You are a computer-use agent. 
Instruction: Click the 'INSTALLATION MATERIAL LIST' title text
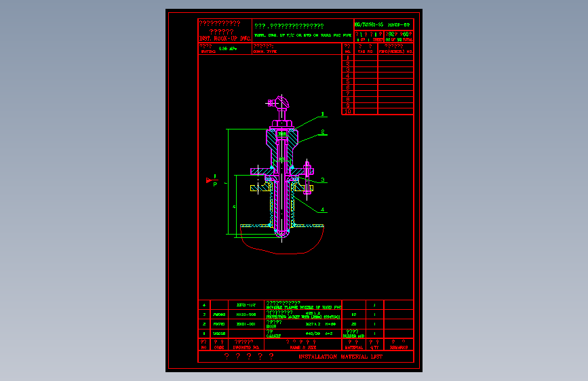coord(340,357)
